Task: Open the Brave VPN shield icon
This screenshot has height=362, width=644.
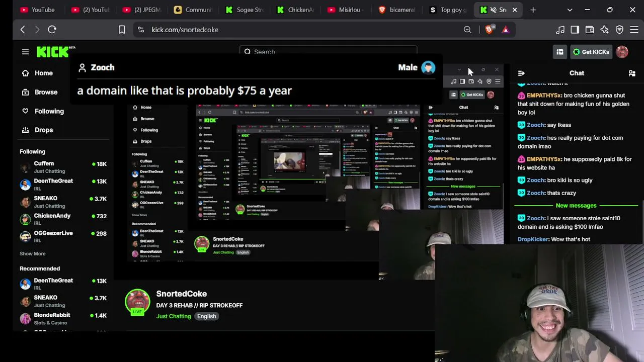Action: pos(619,30)
